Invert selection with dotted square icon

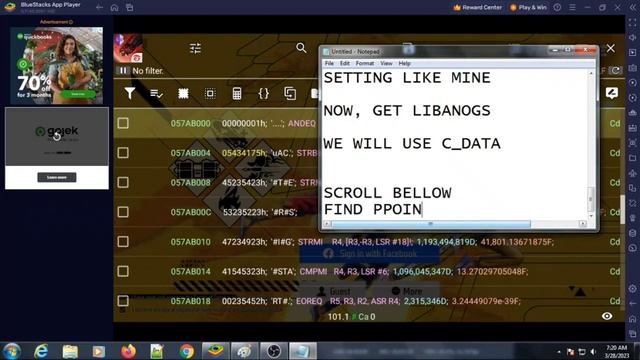(210, 93)
